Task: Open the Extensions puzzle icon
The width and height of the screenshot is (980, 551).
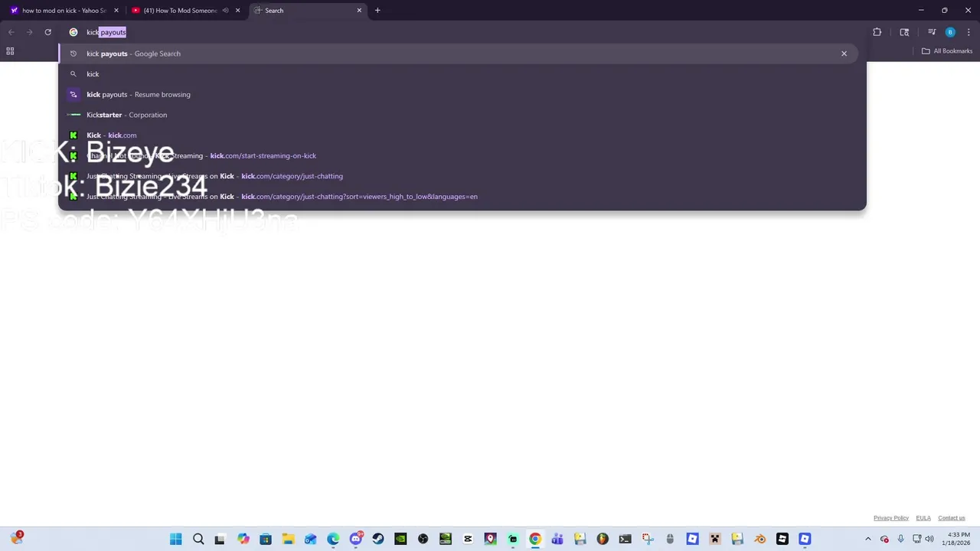Action: (x=877, y=32)
